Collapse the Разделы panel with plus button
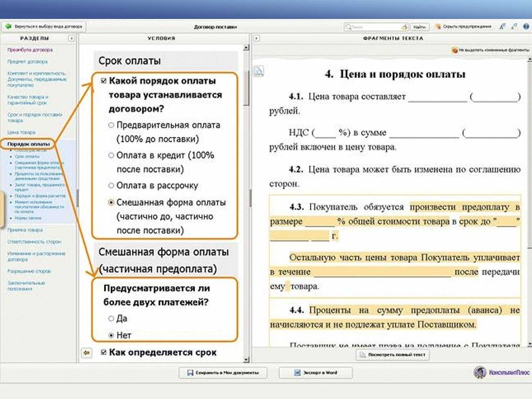 tap(71, 38)
